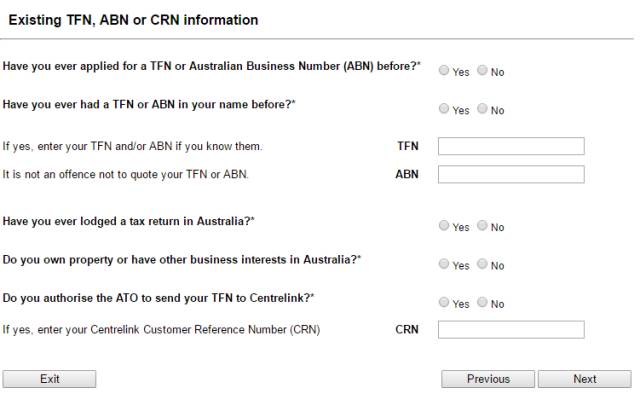The height and width of the screenshot is (417, 640).
Task: Authorise ATO to send TFN to Centrelink with Yes
Action: [x=444, y=302]
